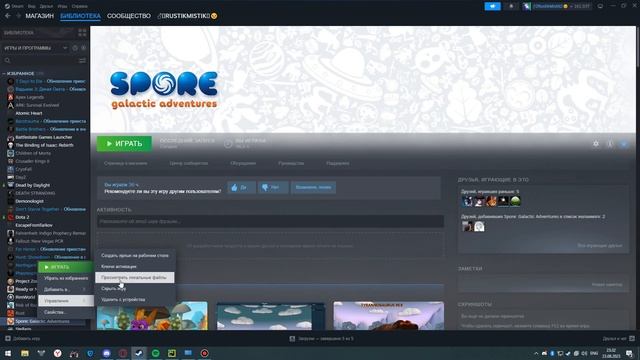Focus the activity post input field

coord(270,221)
